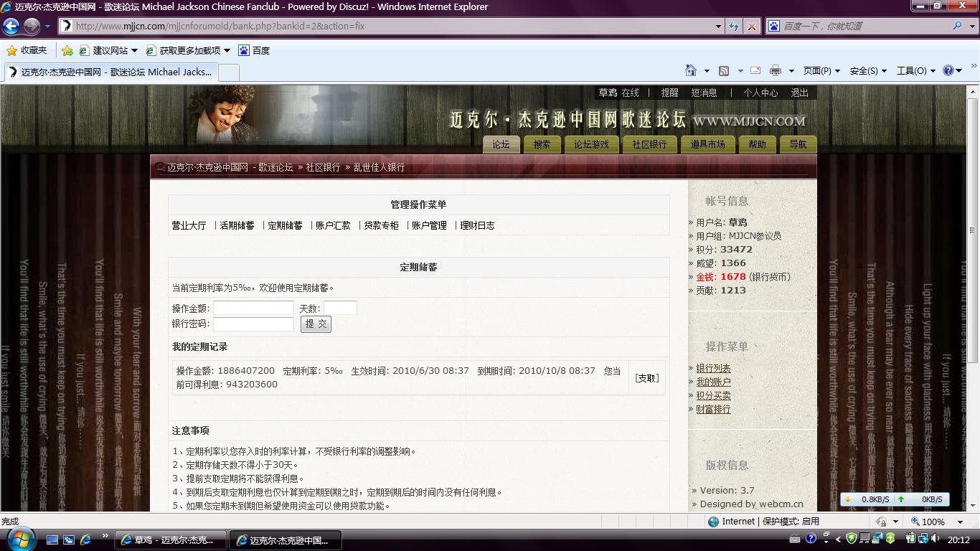980x551 pixels.
Task: Select the 贷款专柜 menu item
Action: (x=381, y=225)
